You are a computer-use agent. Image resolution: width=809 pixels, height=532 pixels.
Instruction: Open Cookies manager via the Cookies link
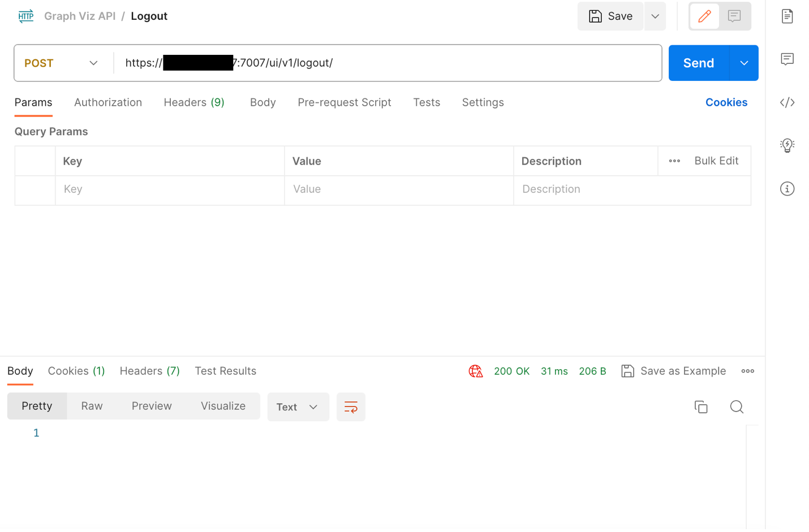pos(726,102)
